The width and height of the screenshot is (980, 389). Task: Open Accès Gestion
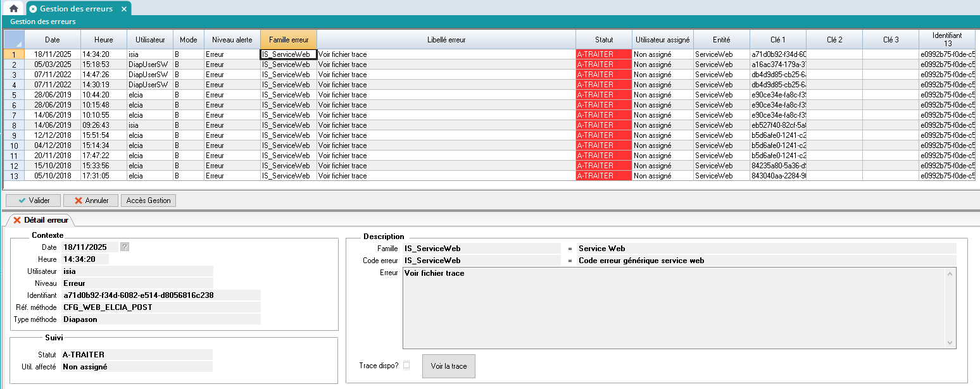click(148, 201)
